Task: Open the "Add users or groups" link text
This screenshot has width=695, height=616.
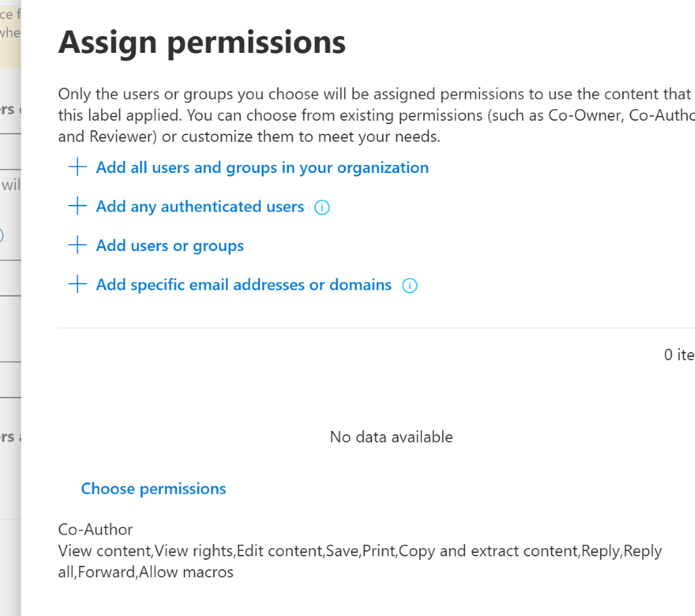Action: click(x=170, y=246)
